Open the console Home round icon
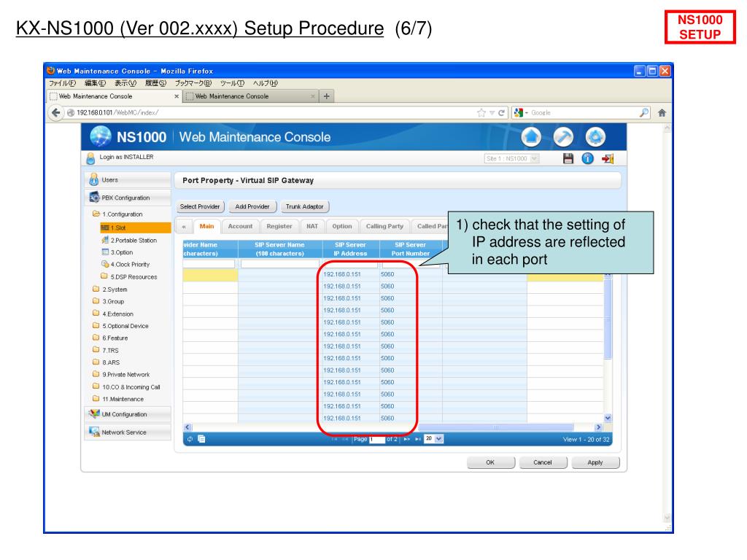Viewport: 747px width, 560px height. point(531,137)
